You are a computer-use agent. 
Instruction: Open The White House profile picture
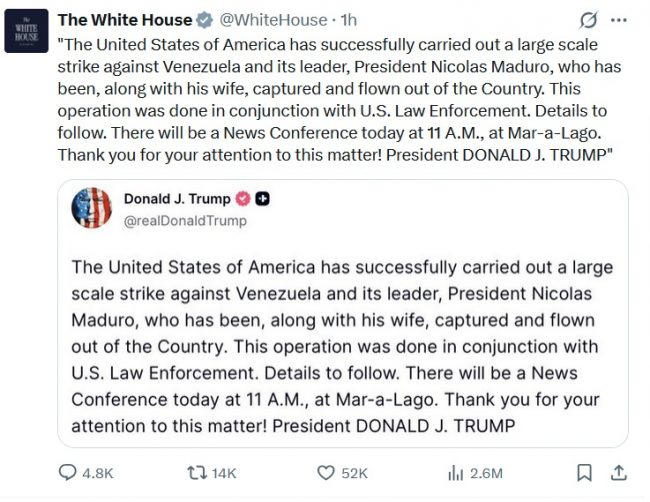click(25, 32)
